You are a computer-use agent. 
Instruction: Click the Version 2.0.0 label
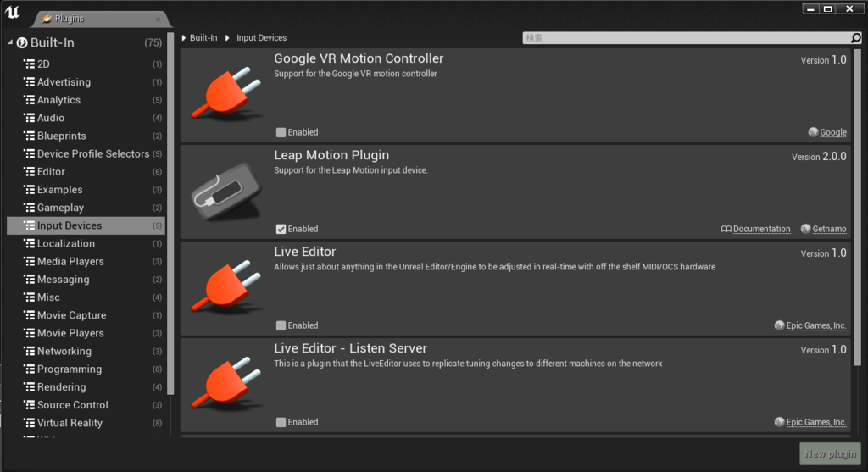coord(819,157)
